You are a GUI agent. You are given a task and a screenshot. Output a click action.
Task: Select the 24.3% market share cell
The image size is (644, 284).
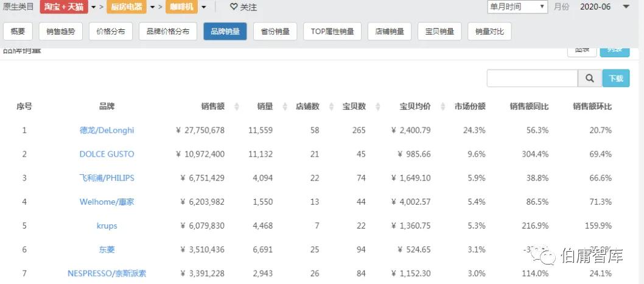pyautogui.click(x=474, y=130)
